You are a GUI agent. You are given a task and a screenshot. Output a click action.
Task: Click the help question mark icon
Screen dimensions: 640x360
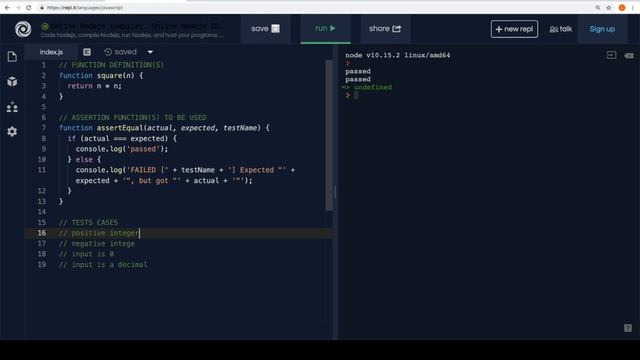coord(628,328)
